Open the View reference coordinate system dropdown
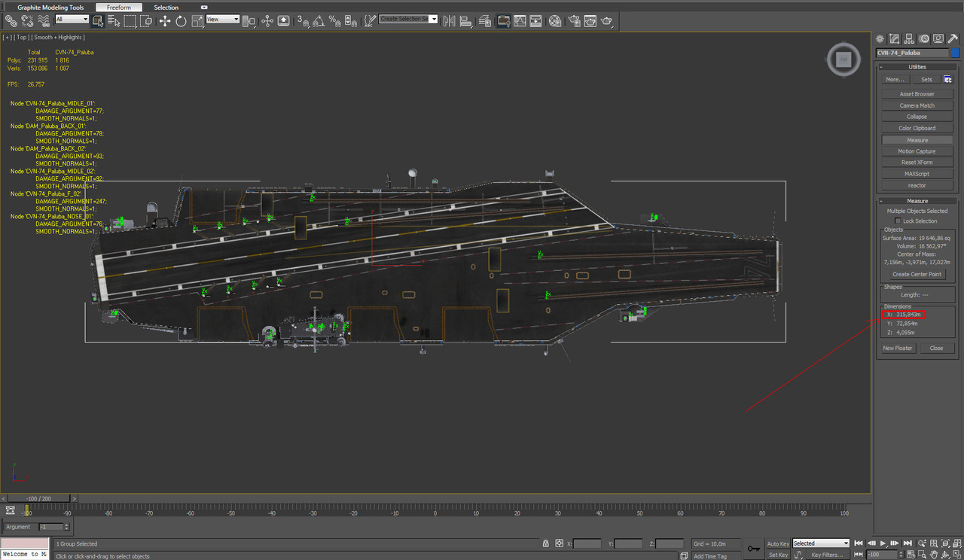This screenshot has height=560, width=964. (223, 19)
